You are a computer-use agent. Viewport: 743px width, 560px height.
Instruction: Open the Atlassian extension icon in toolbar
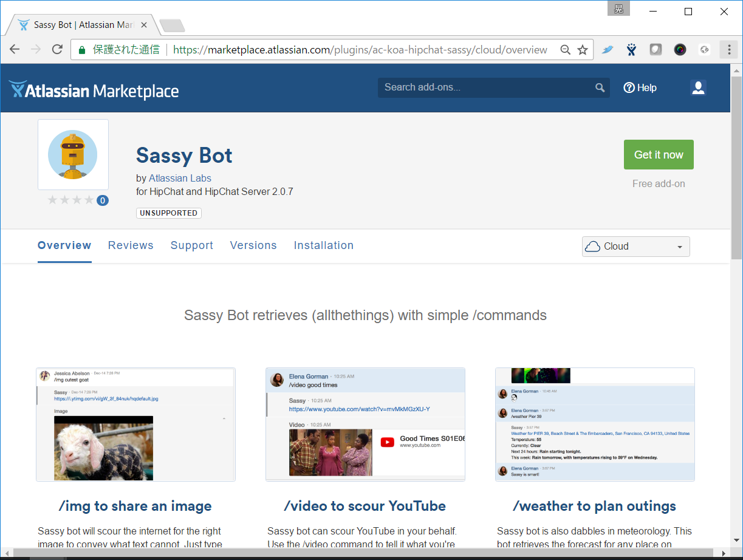(x=632, y=50)
